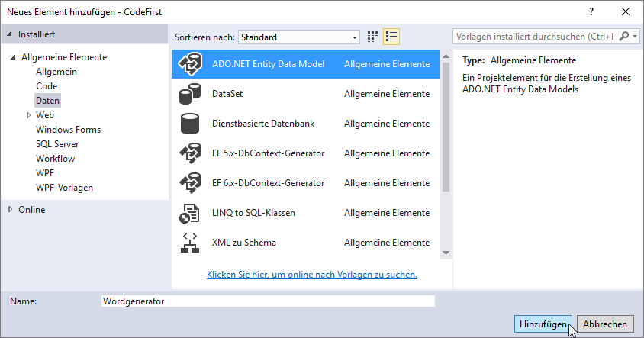Select the LINQ to SQL-Klassen icon
Viewport: 644px width, 338px height.
pyautogui.click(x=189, y=213)
